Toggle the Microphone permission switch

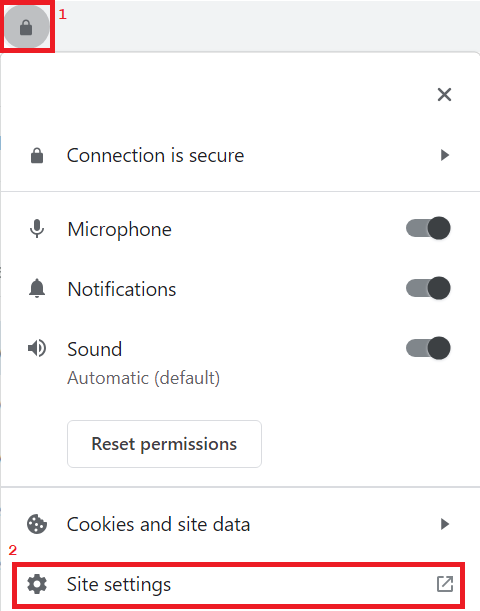[x=428, y=228]
